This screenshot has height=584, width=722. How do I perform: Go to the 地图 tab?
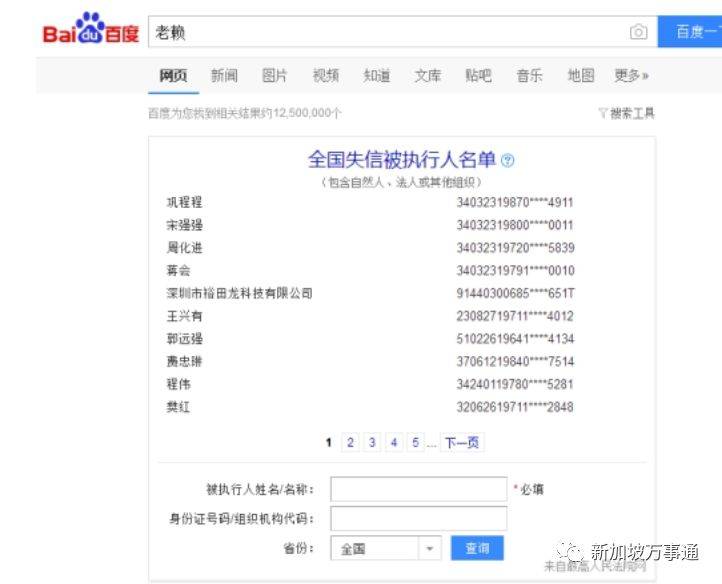click(580, 75)
